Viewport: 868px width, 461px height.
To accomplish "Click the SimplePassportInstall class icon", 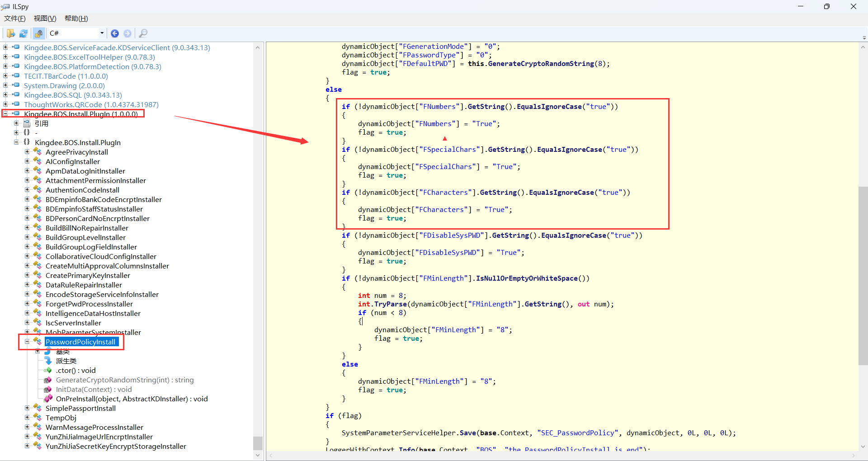I will (x=38, y=408).
